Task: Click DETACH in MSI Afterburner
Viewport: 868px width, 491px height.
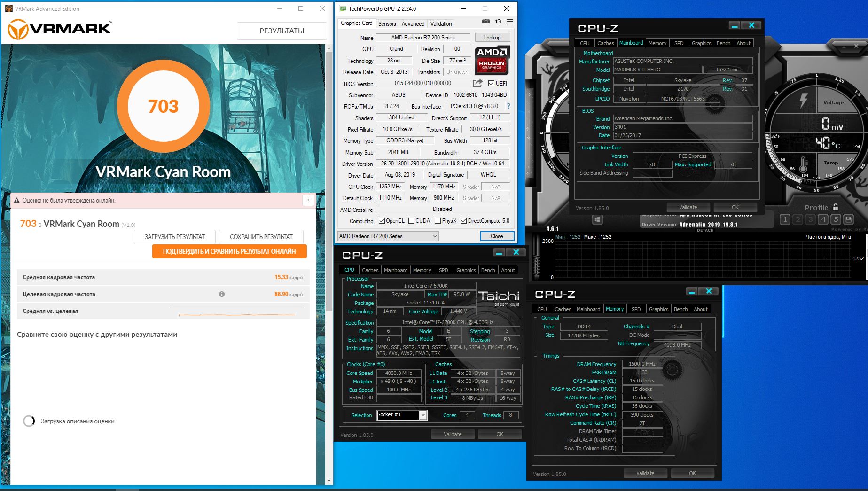Action: [705, 230]
